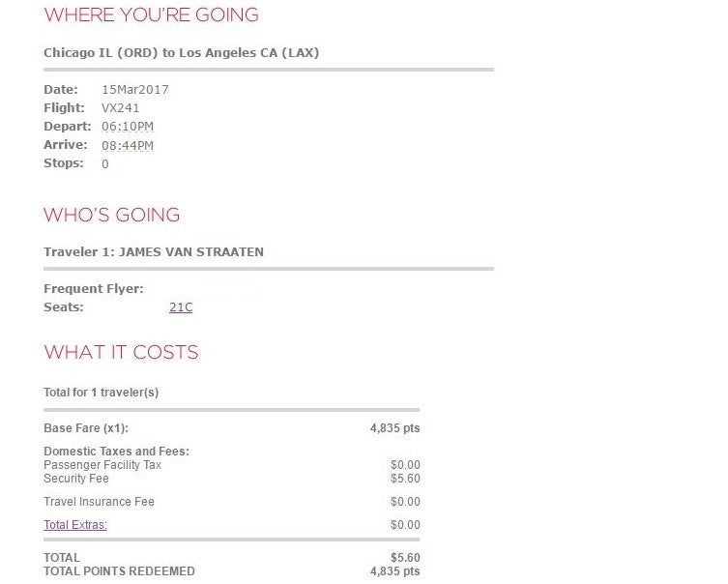Click the flight number VX241
The image size is (728, 584).
point(121,108)
